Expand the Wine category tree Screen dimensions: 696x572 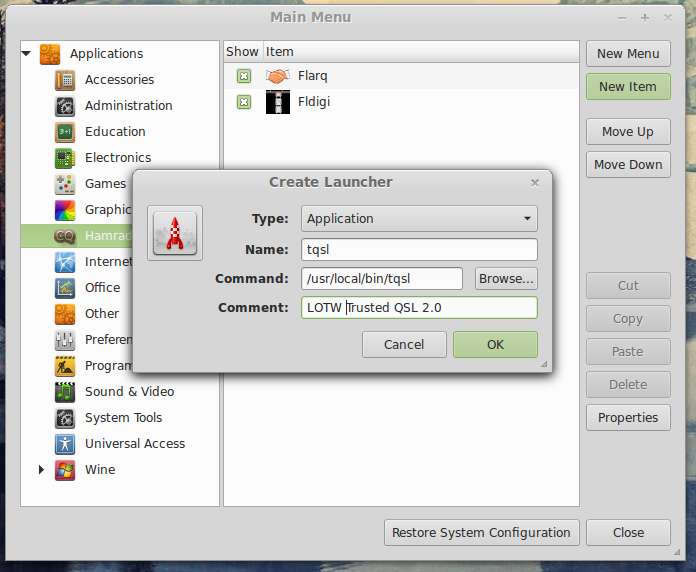coord(41,469)
